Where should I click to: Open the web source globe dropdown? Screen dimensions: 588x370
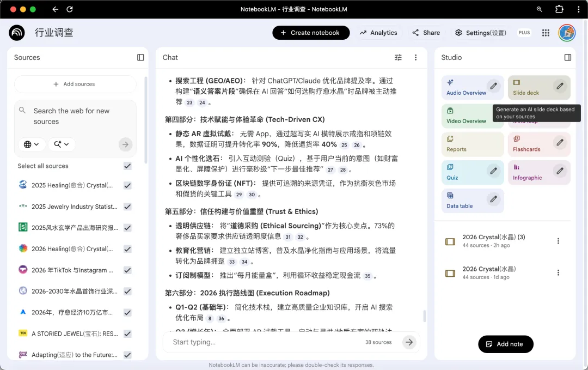pos(32,144)
